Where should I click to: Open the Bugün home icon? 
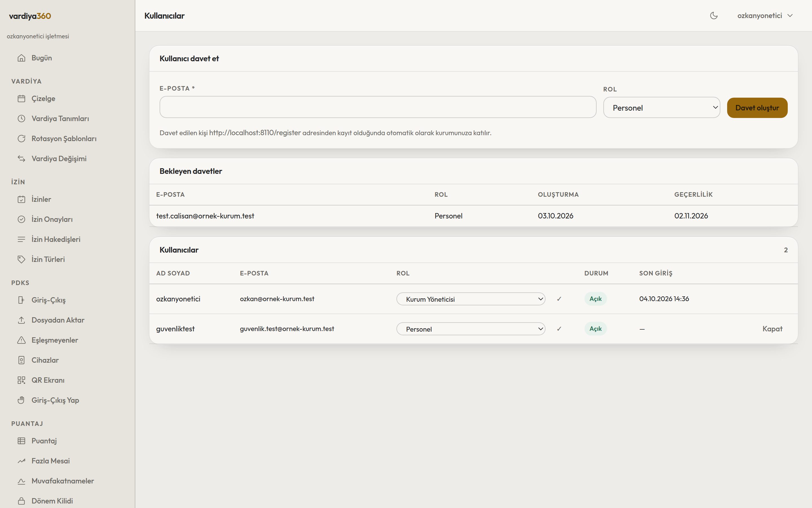coord(21,58)
